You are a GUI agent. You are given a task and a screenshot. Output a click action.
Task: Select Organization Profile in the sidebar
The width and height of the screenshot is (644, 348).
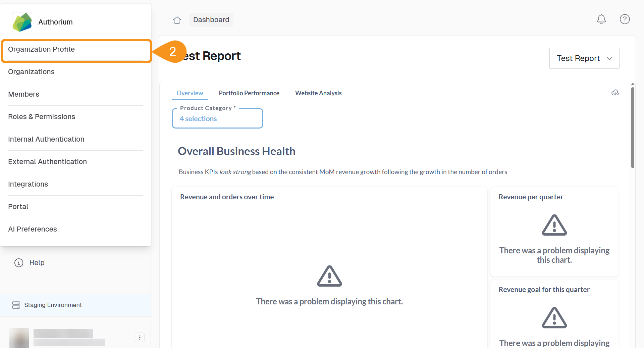coord(41,49)
